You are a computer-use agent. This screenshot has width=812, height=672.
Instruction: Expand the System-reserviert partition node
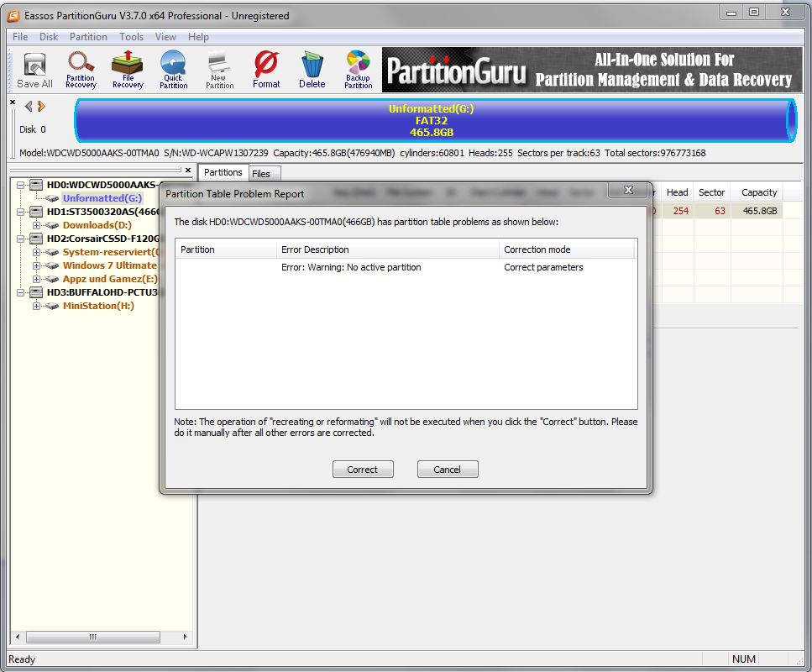pyautogui.click(x=36, y=252)
